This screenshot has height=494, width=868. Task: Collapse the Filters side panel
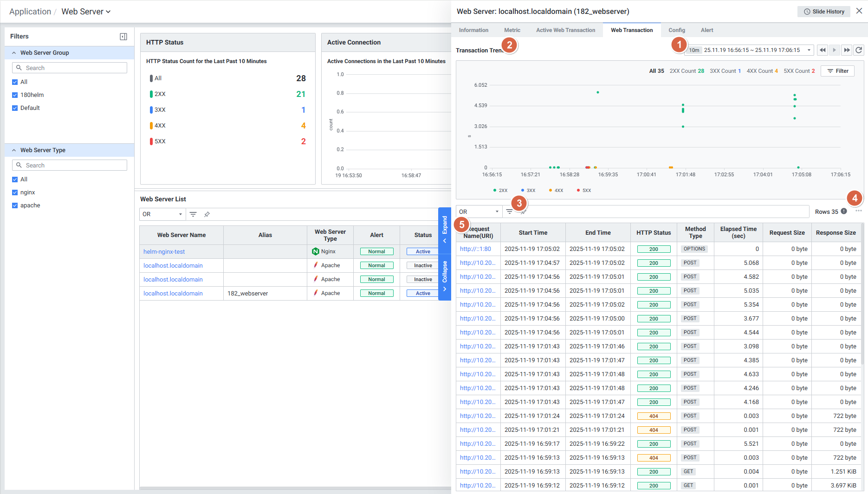(123, 37)
